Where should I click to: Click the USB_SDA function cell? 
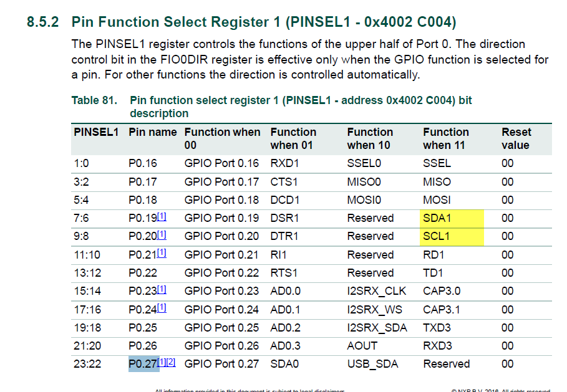point(372,363)
